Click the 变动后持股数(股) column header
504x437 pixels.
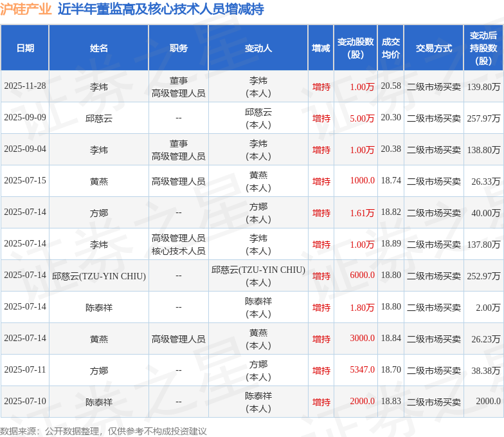click(x=483, y=48)
